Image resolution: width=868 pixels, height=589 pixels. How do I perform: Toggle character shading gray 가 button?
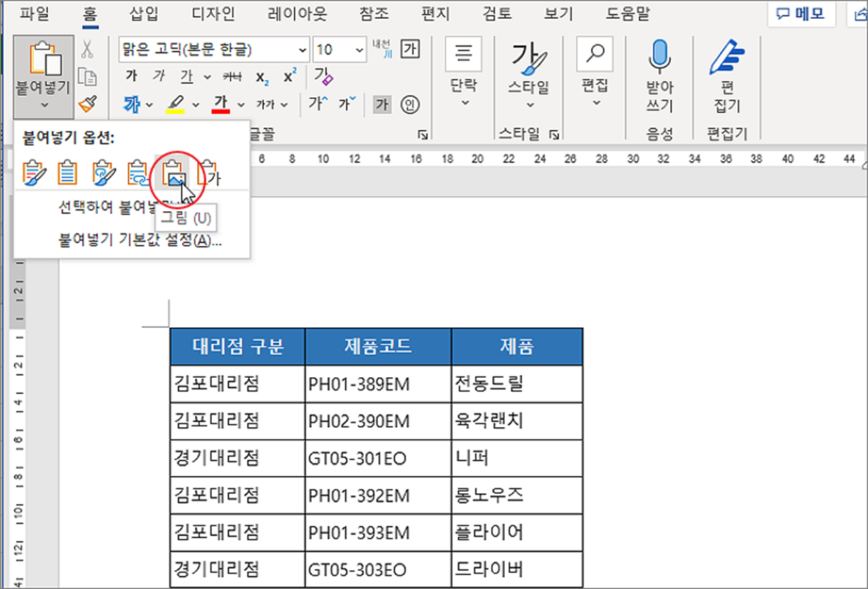(382, 104)
